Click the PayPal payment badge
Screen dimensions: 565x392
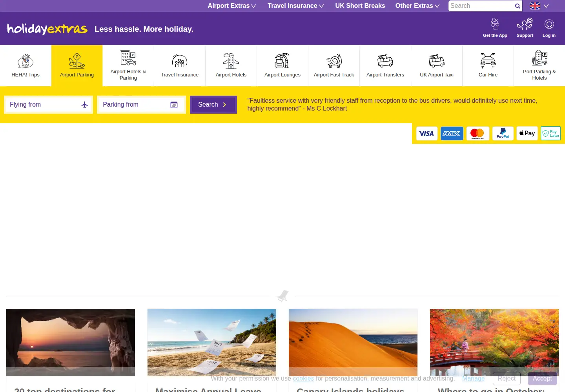pyautogui.click(x=503, y=133)
